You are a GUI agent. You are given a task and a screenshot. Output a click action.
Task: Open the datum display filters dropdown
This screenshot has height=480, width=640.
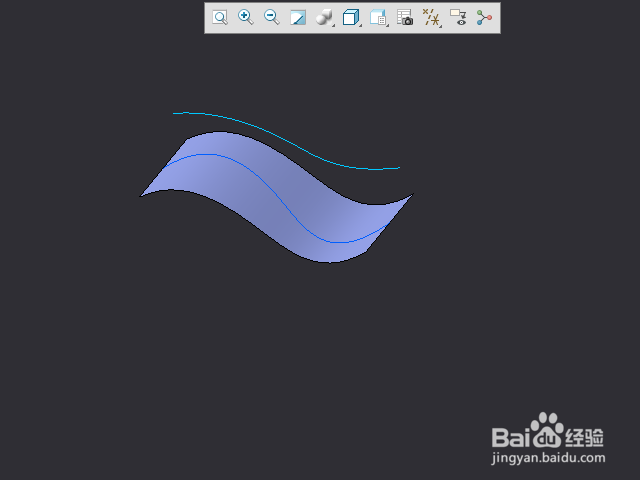coord(432,18)
